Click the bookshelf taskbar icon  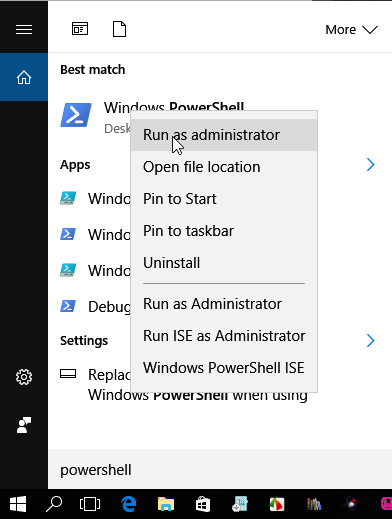pyautogui.click(x=314, y=504)
